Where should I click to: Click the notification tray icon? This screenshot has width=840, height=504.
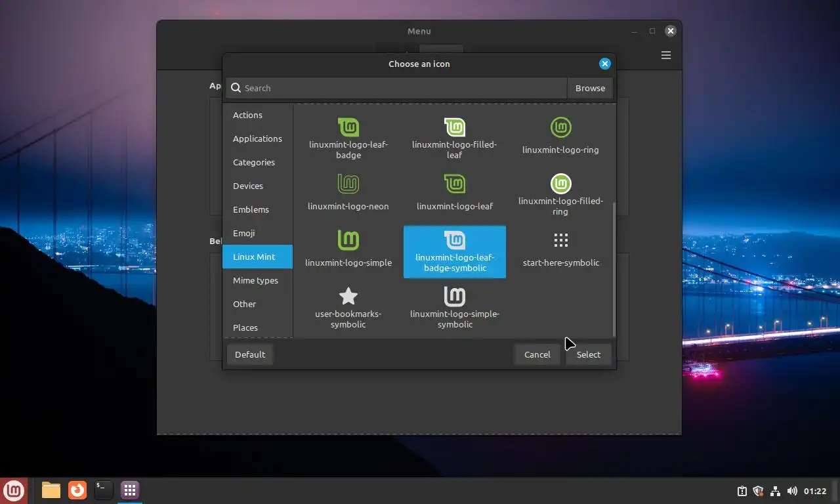(742, 491)
